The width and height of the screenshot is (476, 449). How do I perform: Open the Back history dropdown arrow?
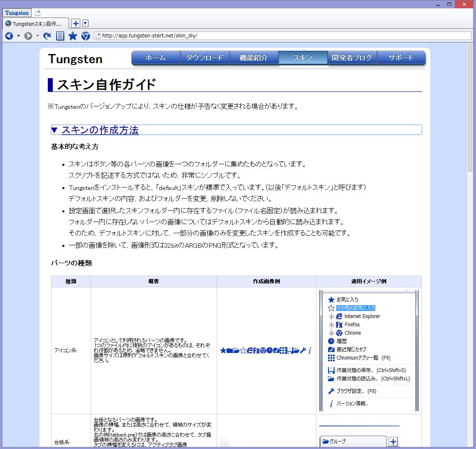point(19,36)
